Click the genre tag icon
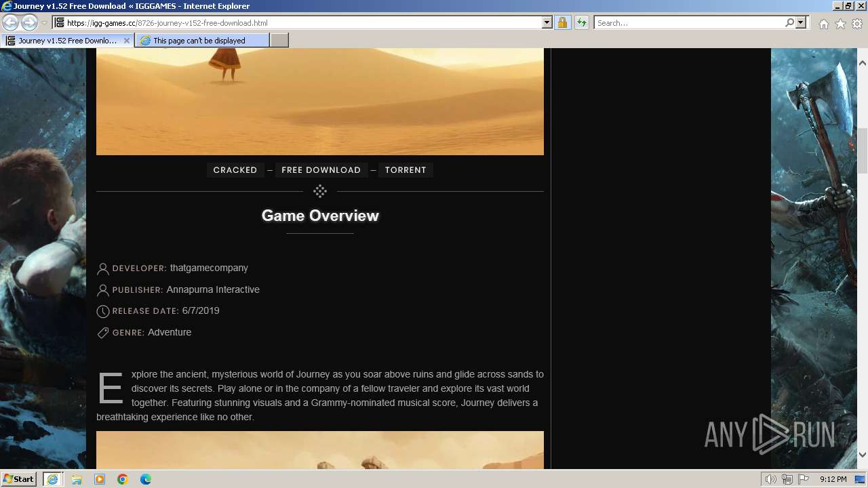 [103, 333]
